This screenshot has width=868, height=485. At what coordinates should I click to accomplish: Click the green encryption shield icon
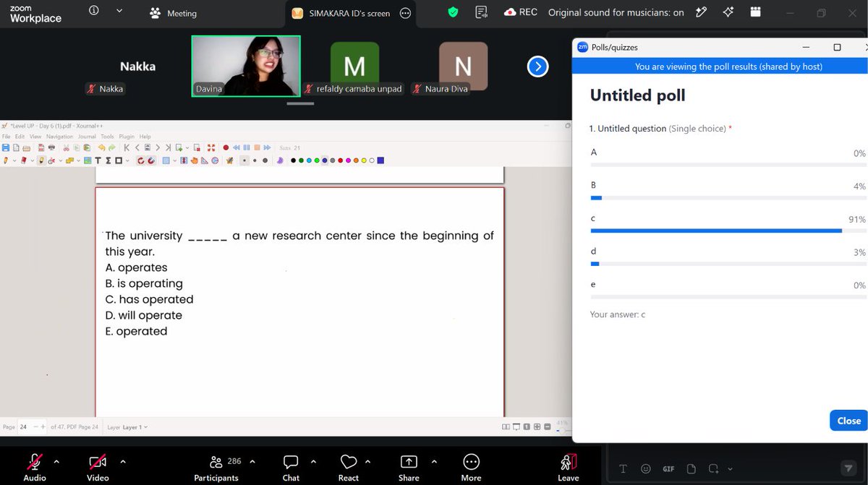[x=454, y=12]
